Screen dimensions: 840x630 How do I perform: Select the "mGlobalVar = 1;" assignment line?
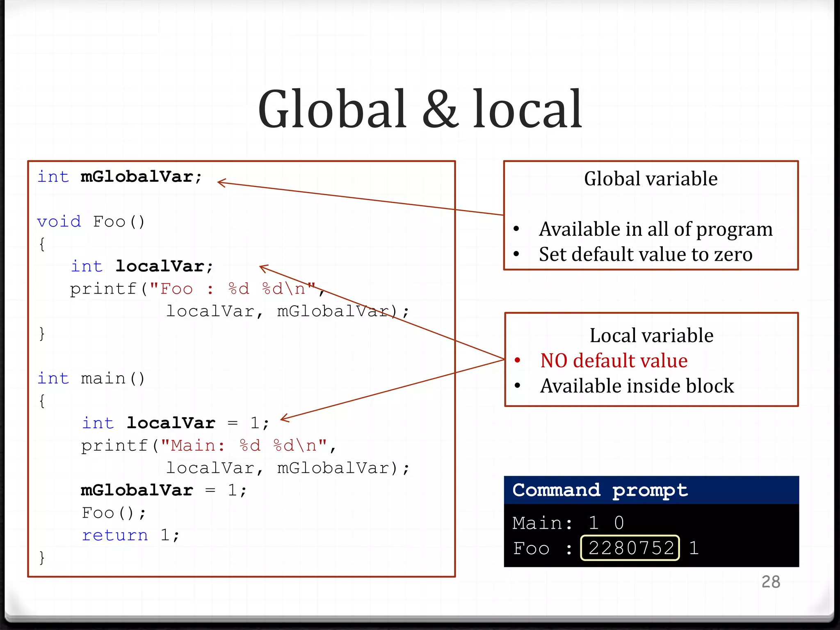click(x=164, y=490)
